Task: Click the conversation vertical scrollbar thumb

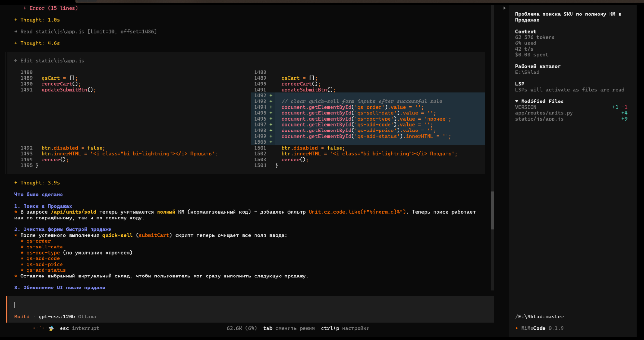Action: coord(492,210)
